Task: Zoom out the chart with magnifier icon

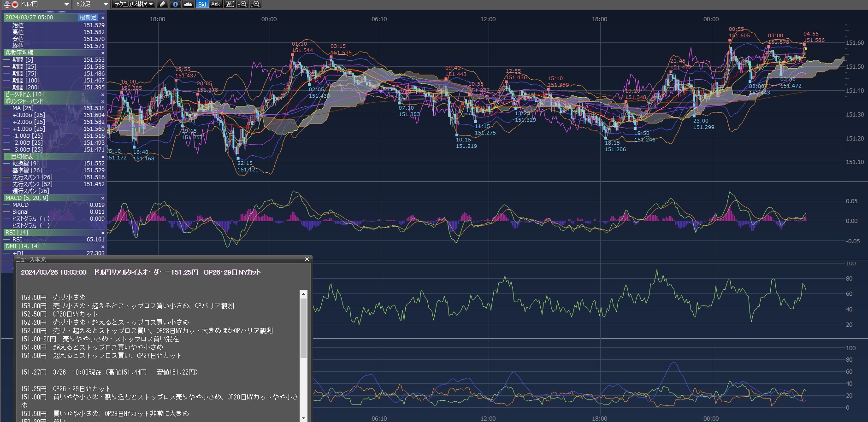Action: coord(242,4)
